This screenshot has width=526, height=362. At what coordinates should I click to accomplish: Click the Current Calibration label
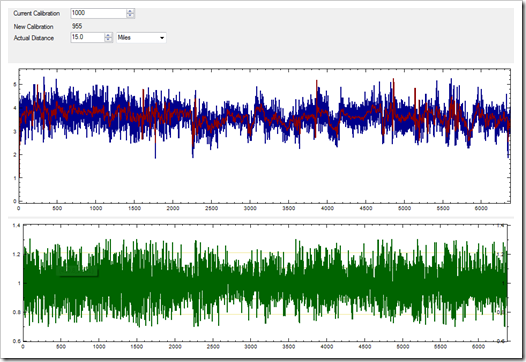pos(37,13)
